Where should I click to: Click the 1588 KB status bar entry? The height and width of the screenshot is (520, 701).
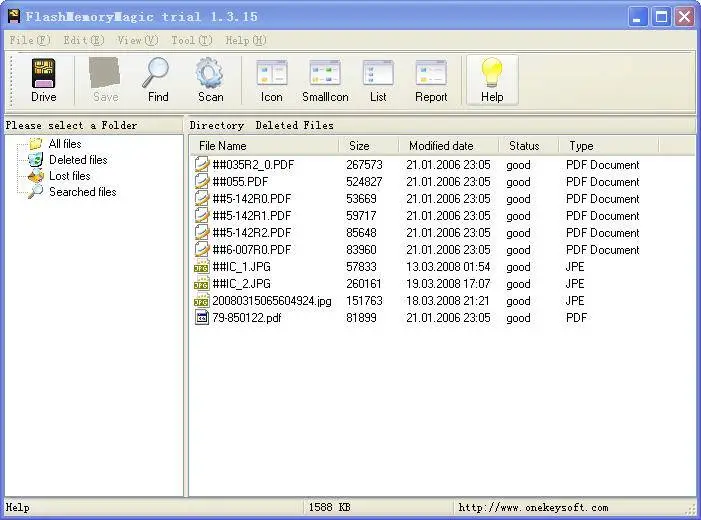329,507
